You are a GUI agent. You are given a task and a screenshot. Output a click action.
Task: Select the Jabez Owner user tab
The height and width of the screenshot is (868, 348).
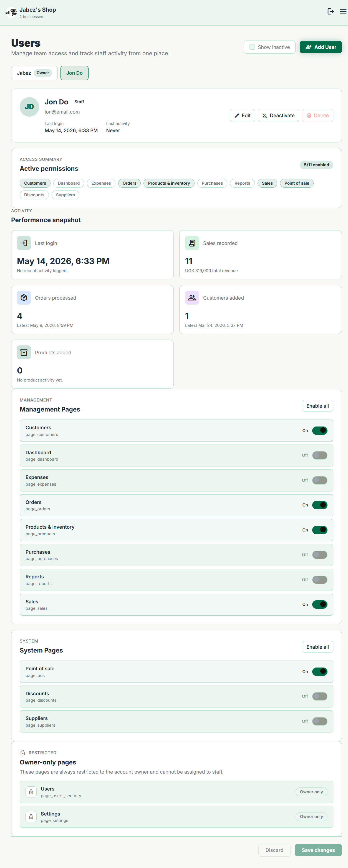click(x=34, y=73)
